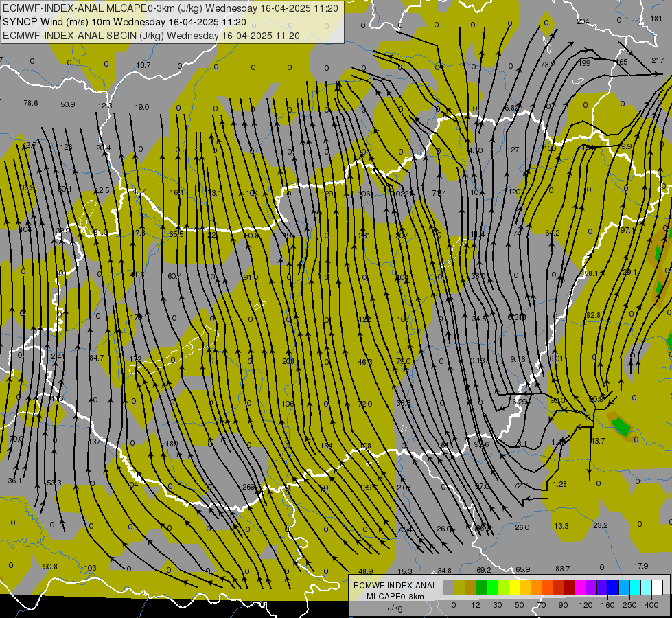672x618 pixels.
Task: Select the bright green legend swatch before 30
Action: click(x=492, y=588)
